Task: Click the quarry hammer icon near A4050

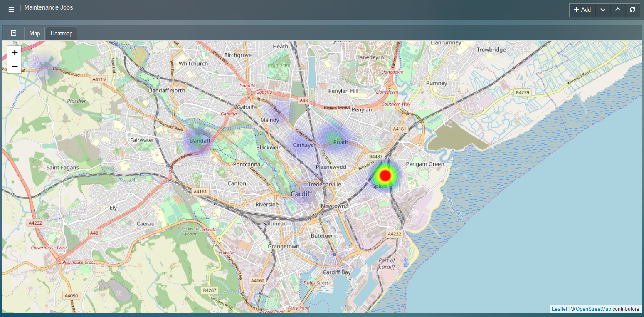Action: pyautogui.click(x=118, y=294)
